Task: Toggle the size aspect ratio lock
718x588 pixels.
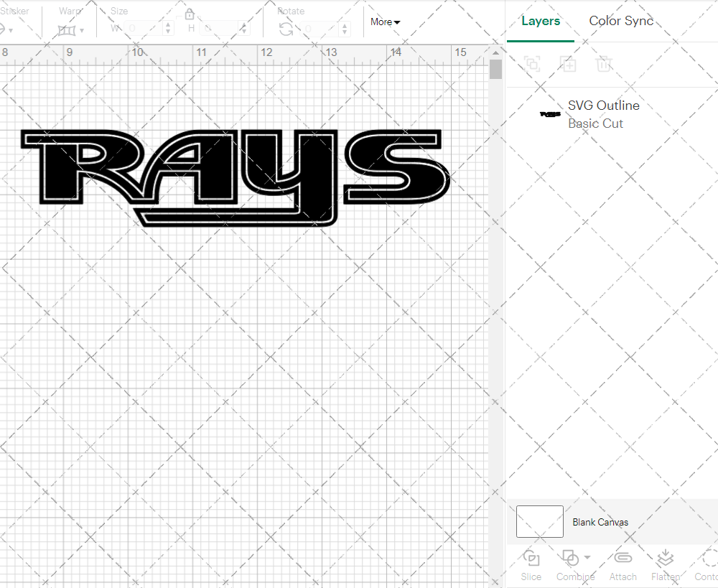Action: tap(189, 14)
